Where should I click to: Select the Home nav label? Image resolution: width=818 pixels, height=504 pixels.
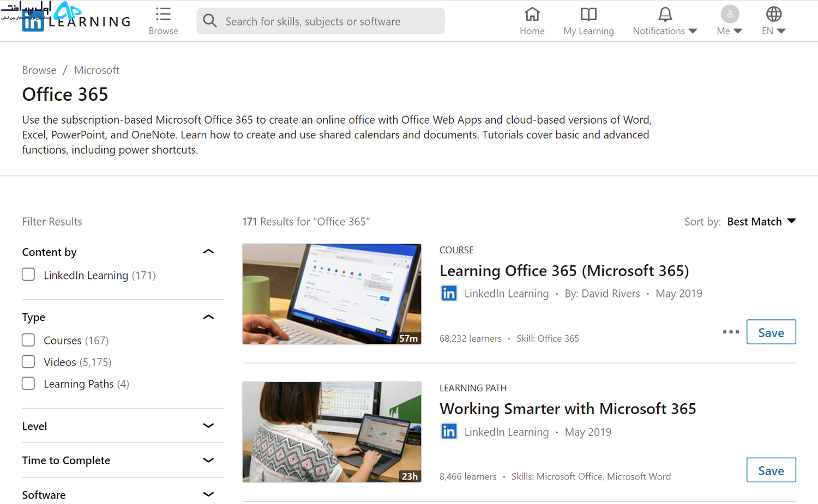click(532, 31)
